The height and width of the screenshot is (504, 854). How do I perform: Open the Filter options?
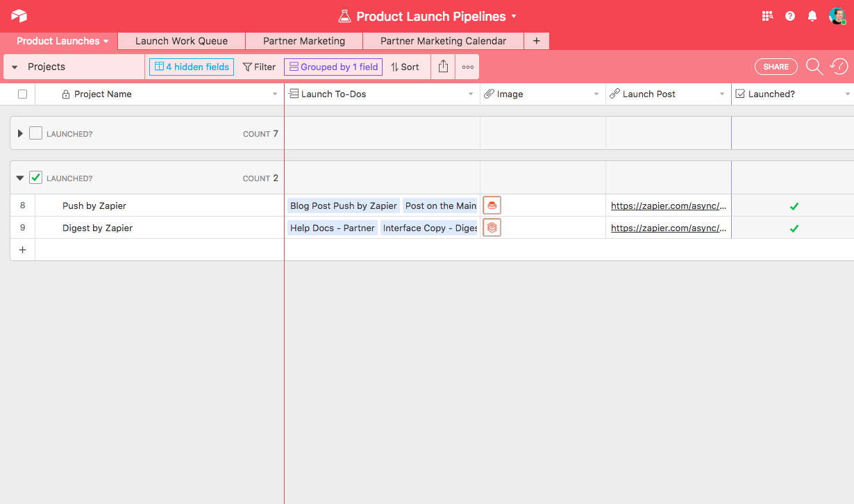[259, 67]
